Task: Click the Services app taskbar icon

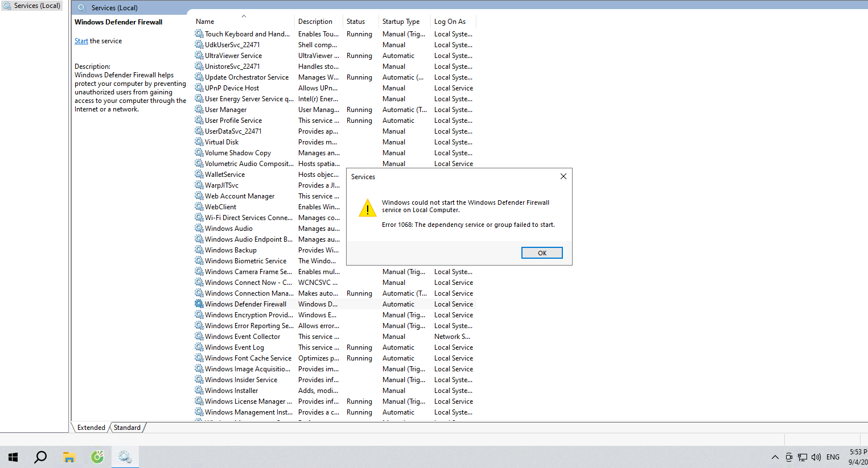Action: (125, 457)
